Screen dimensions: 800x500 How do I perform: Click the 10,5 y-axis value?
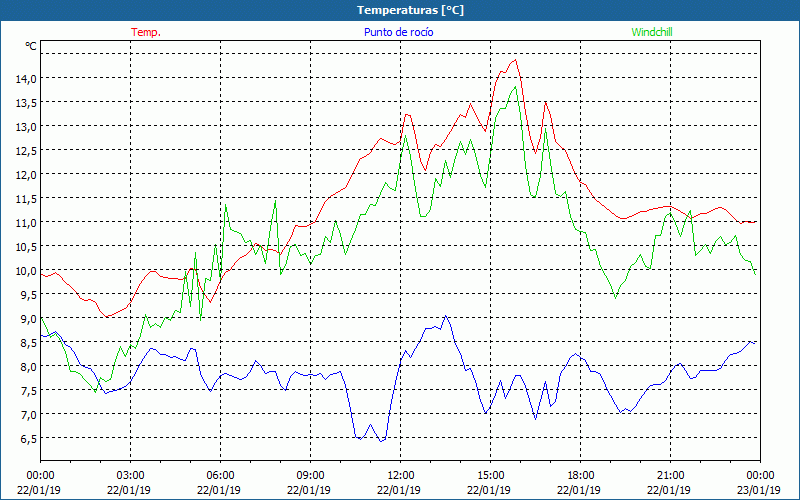click(x=26, y=246)
